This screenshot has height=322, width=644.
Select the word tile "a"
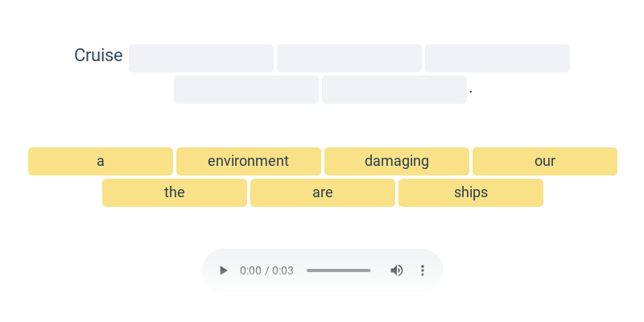(x=101, y=162)
